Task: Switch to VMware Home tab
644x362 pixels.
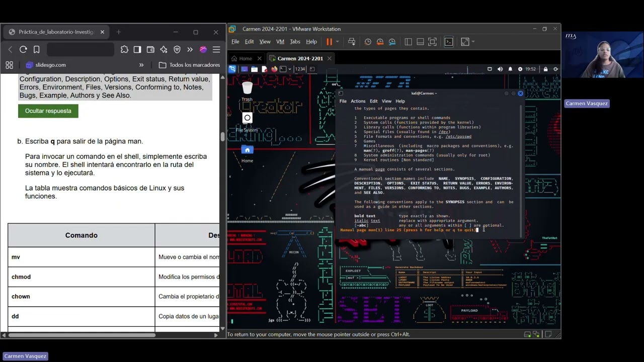Action: click(x=246, y=58)
